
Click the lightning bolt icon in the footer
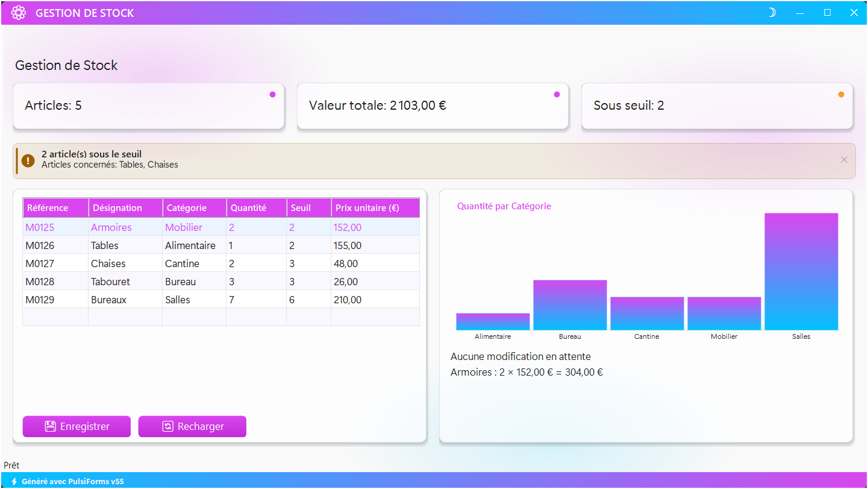click(14, 482)
